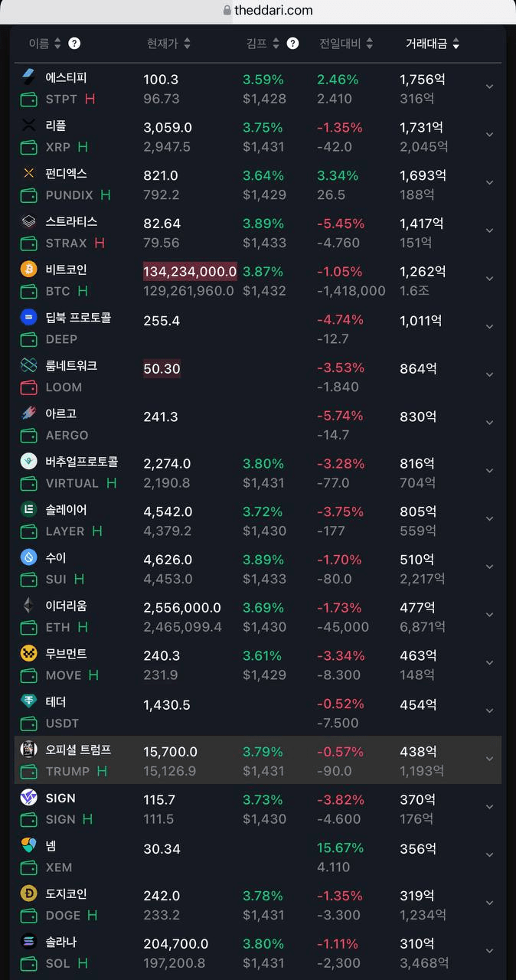
Task: Click the Solana logo icon
Action: click(28, 941)
